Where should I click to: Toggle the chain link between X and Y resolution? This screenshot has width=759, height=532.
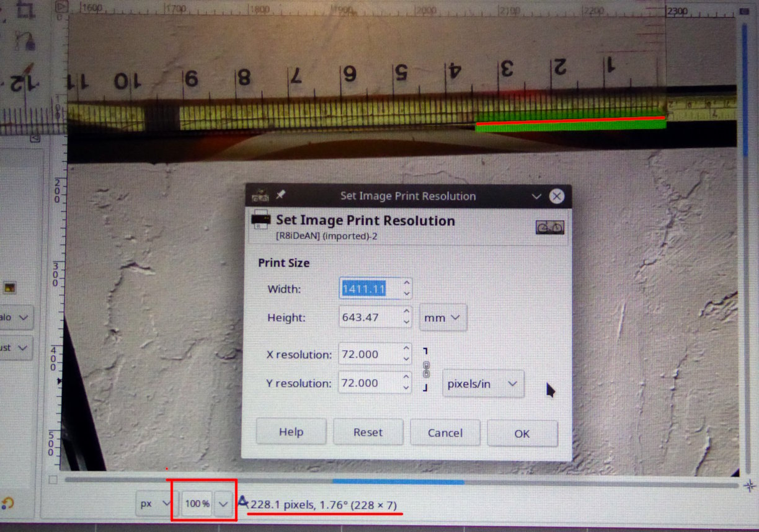point(426,370)
